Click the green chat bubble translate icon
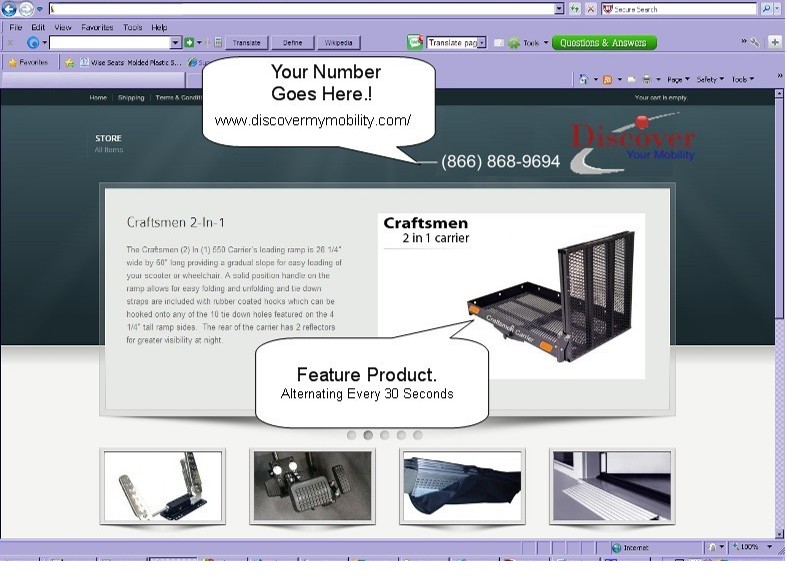This screenshot has height=576, width=787. point(415,42)
